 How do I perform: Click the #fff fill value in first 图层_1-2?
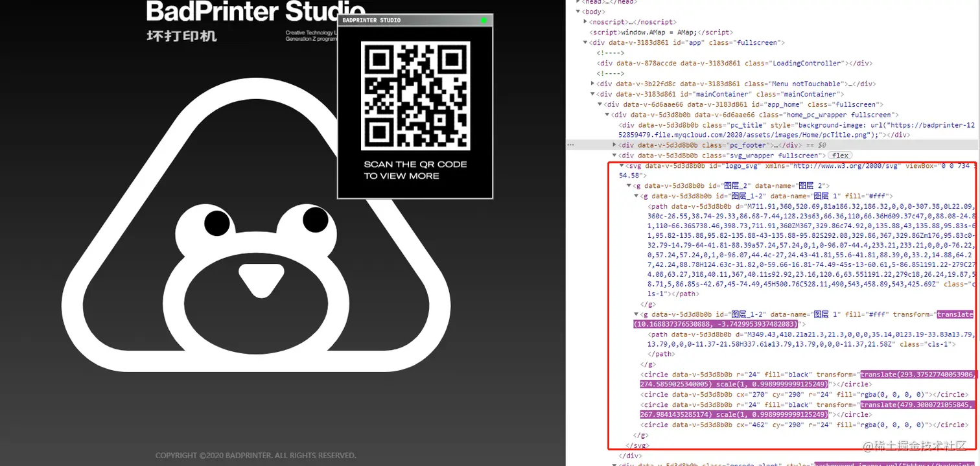click(878, 196)
